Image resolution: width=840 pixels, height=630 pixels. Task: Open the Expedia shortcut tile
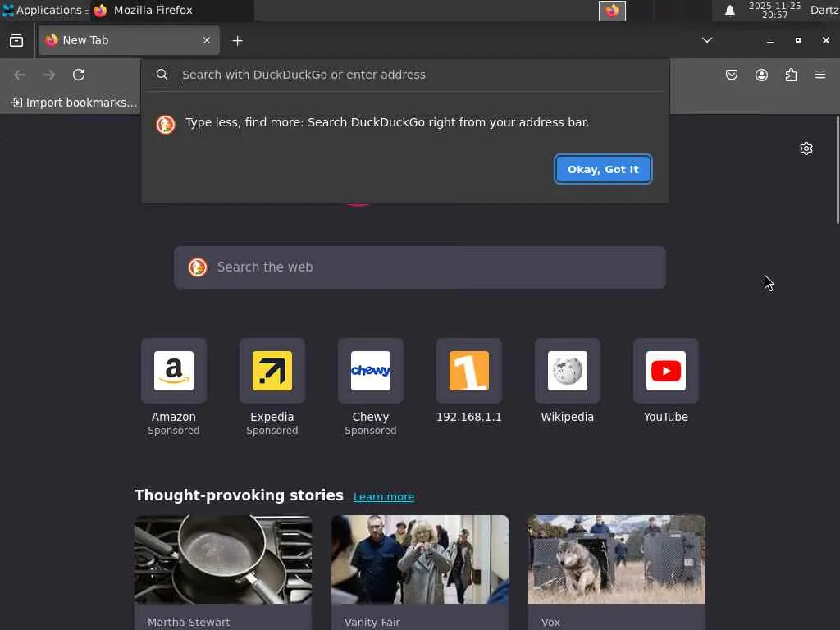tap(272, 371)
